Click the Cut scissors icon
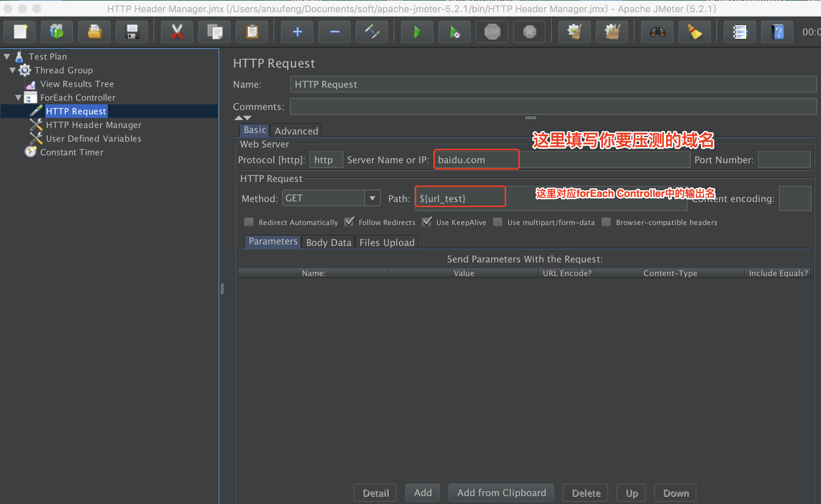 click(177, 32)
